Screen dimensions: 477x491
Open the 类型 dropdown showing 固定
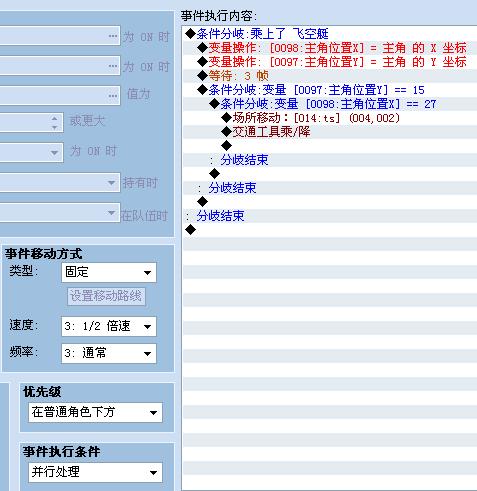click(x=109, y=272)
